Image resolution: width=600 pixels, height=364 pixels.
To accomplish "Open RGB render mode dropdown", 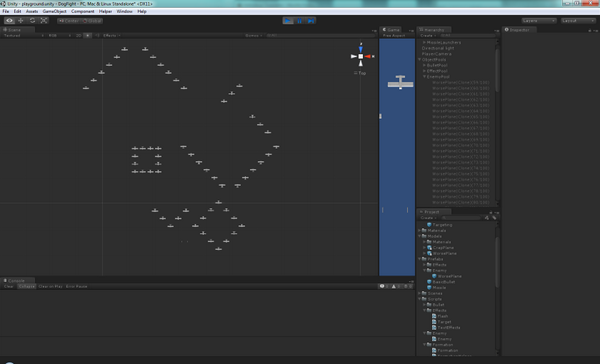I will coord(59,35).
